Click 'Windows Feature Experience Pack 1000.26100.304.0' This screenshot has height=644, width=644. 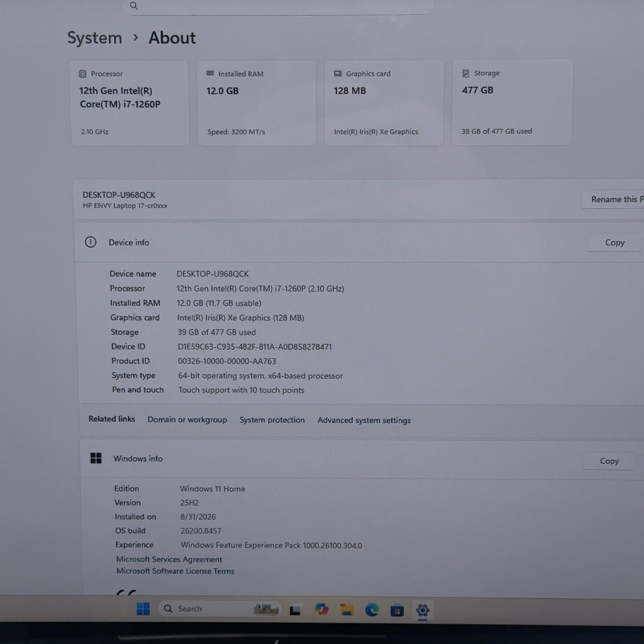[x=271, y=545]
